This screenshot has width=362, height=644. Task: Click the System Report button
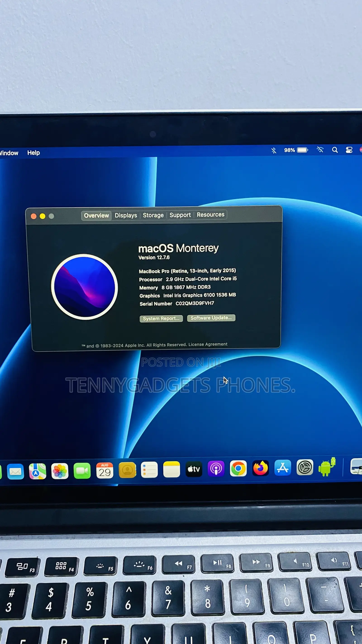161,318
